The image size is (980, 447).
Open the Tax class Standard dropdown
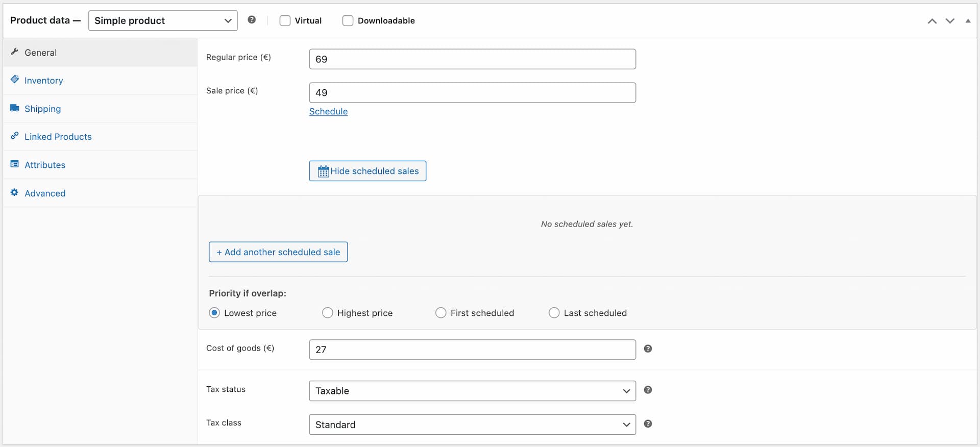(x=473, y=425)
